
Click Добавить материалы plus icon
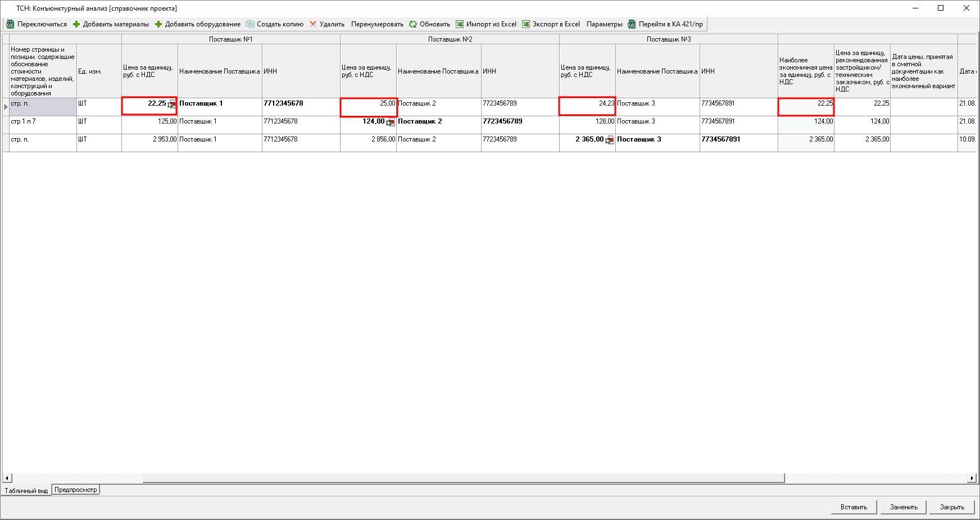coord(76,24)
